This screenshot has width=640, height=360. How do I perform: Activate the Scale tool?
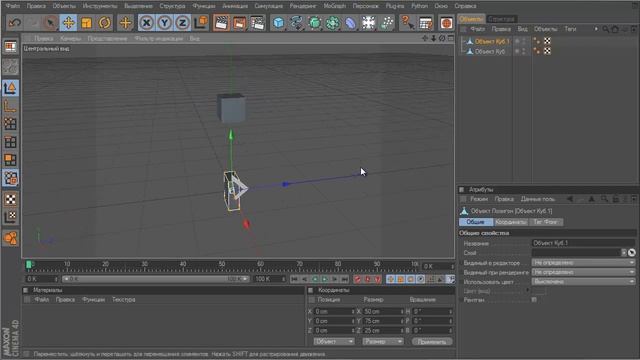coord(86,22)
